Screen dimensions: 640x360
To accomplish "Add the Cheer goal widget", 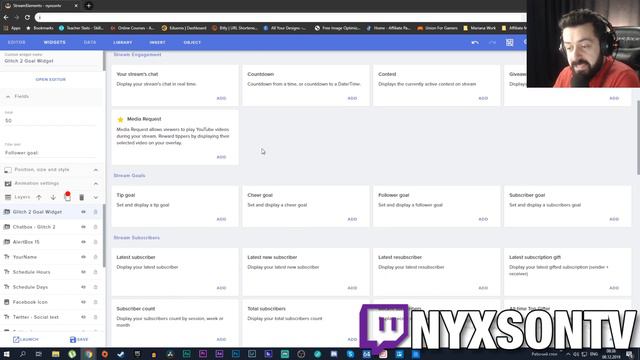I will 352,219.
